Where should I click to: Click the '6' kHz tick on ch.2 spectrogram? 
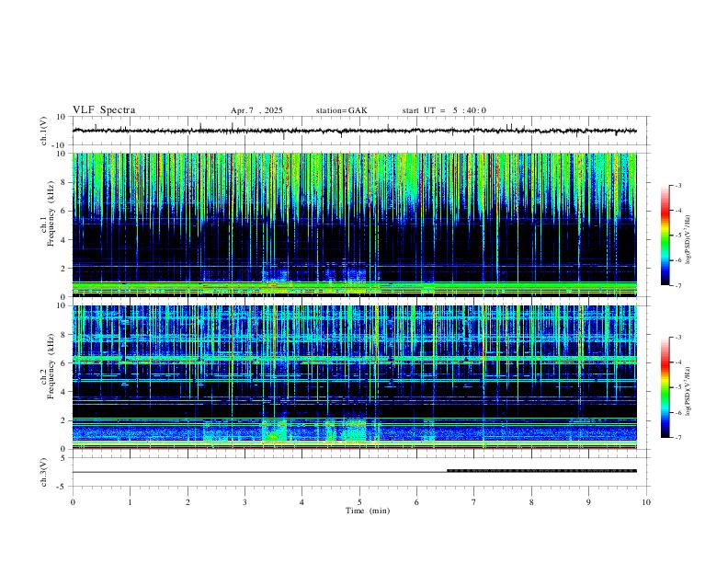coord(64,362)
